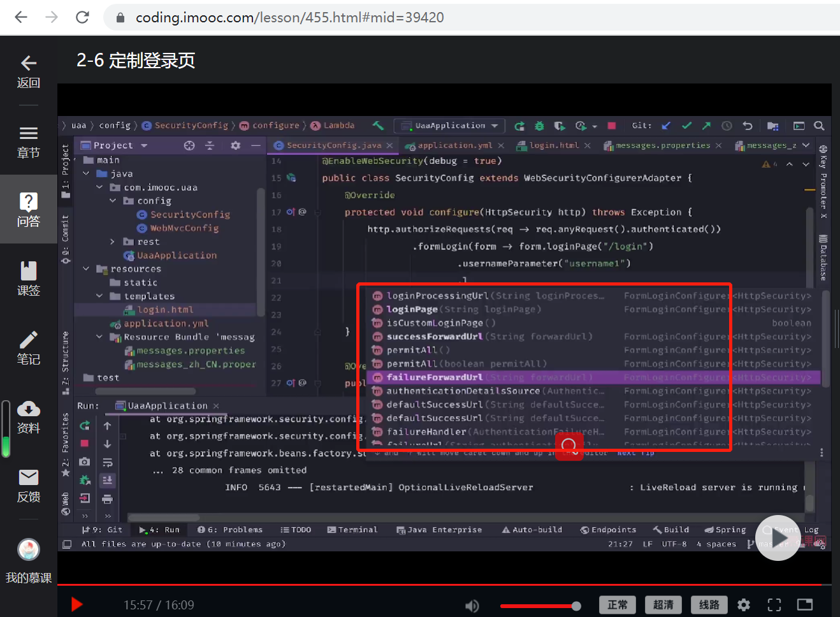Click the Git commit checkmark
This screenshot has width=840, height=617.
[686, 126]
